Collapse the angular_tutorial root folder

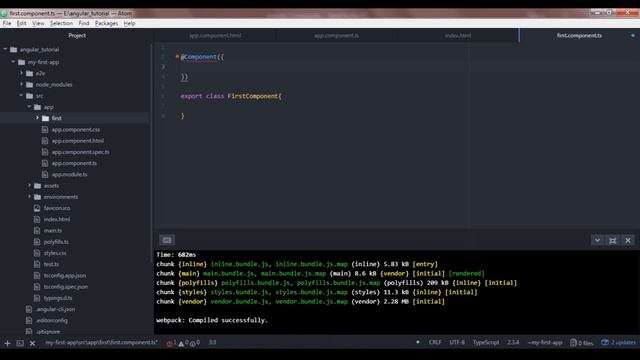(5, 49)
